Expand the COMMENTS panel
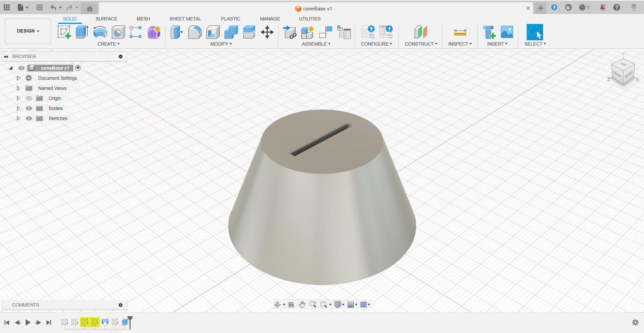Image resolution: width=644 pixels, height=333 pixels. click(120, 305)
